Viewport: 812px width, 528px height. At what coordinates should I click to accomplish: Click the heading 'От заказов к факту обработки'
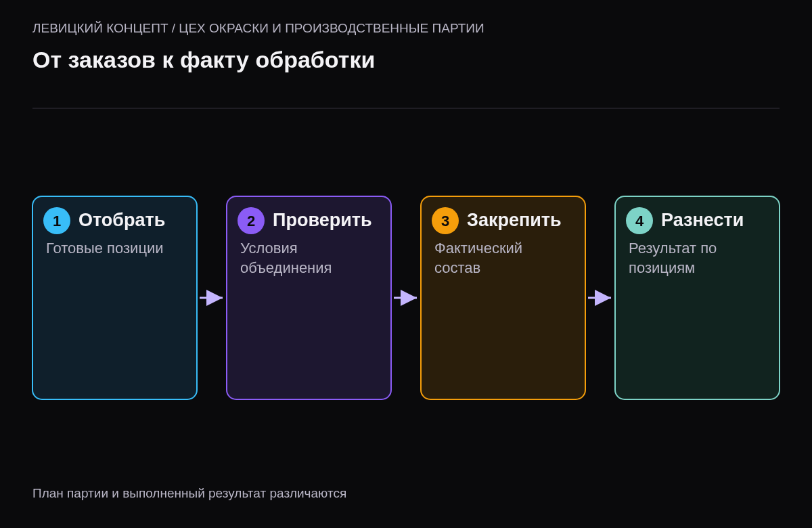tap(204, 60)
